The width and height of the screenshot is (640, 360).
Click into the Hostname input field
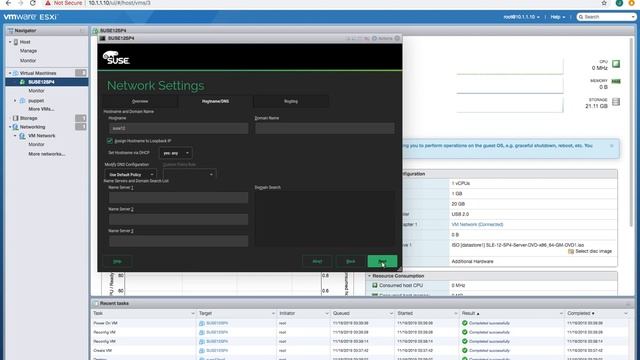point(178,129)
